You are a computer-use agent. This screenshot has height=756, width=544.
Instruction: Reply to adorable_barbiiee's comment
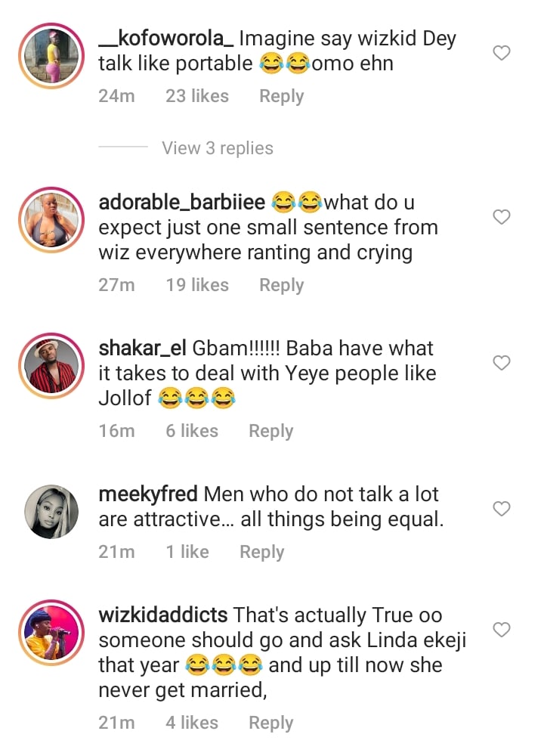point(281,285)
